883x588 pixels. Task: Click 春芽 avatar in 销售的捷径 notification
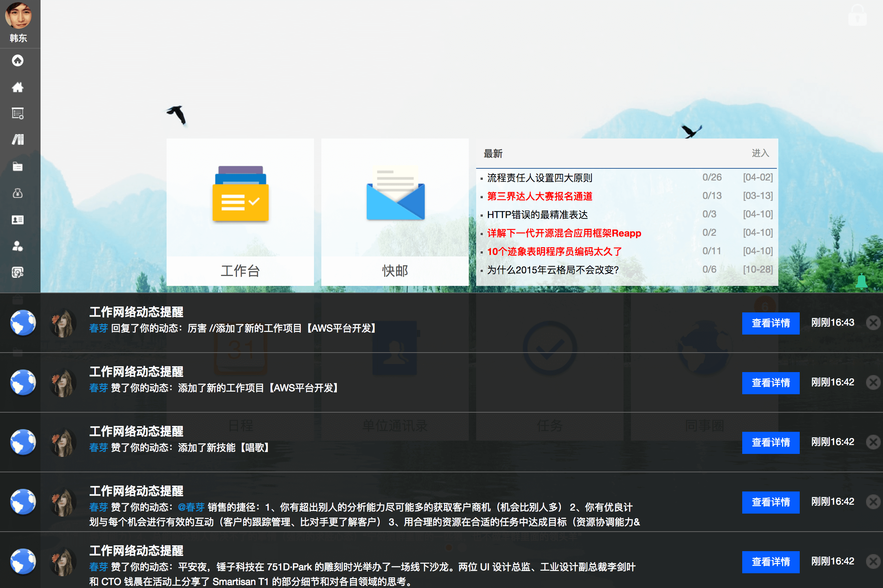pyautogui.click(x=63, y=502)
